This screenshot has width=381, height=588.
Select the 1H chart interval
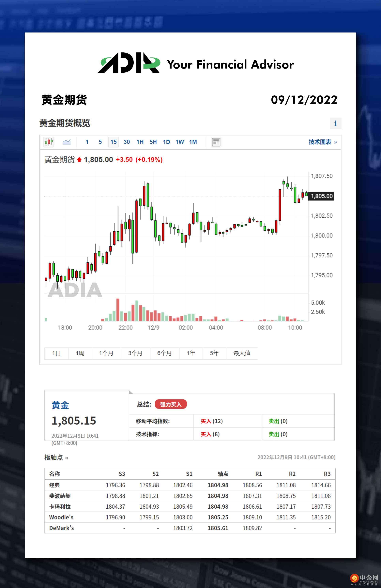click(140, 142)
